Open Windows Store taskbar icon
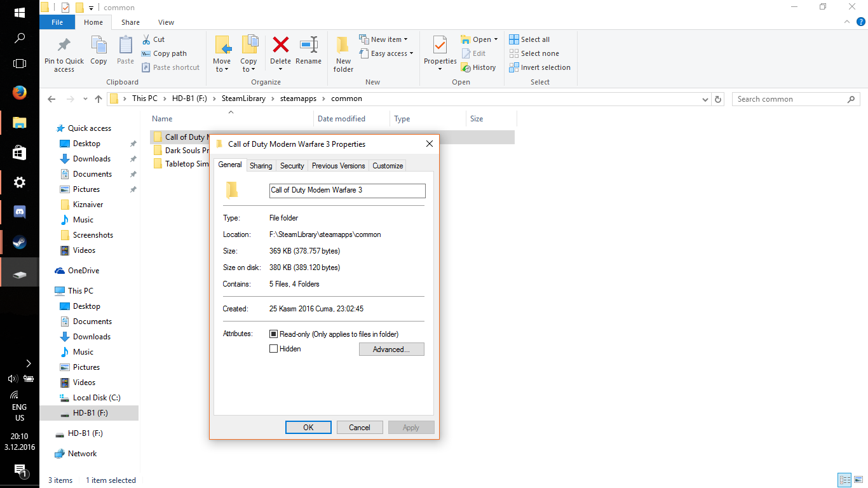 (20, 152)
